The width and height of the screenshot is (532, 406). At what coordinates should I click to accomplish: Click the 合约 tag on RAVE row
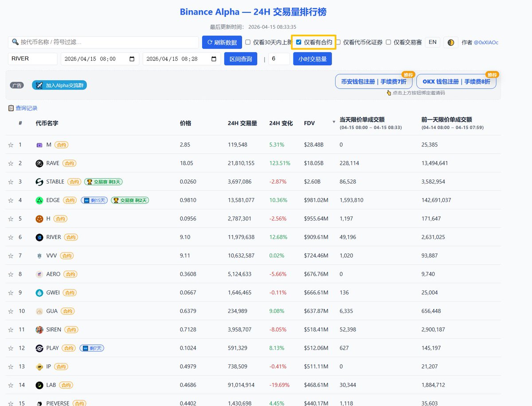[x=69, y=164]
